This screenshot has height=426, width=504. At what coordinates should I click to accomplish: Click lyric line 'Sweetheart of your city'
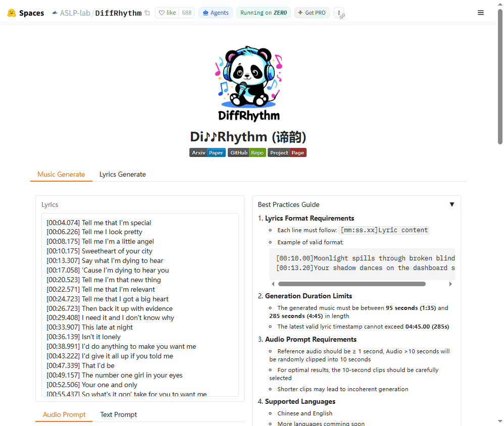99,251
